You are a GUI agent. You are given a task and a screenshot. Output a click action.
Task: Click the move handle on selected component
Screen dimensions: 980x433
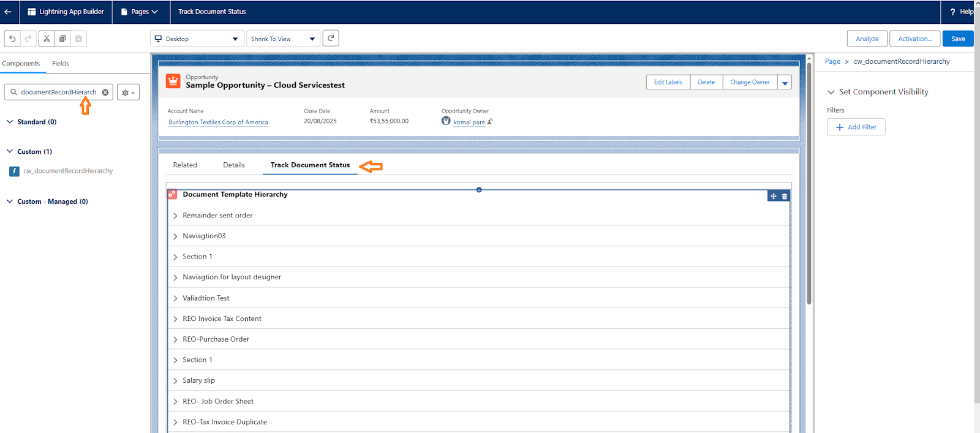pos(774,196)
